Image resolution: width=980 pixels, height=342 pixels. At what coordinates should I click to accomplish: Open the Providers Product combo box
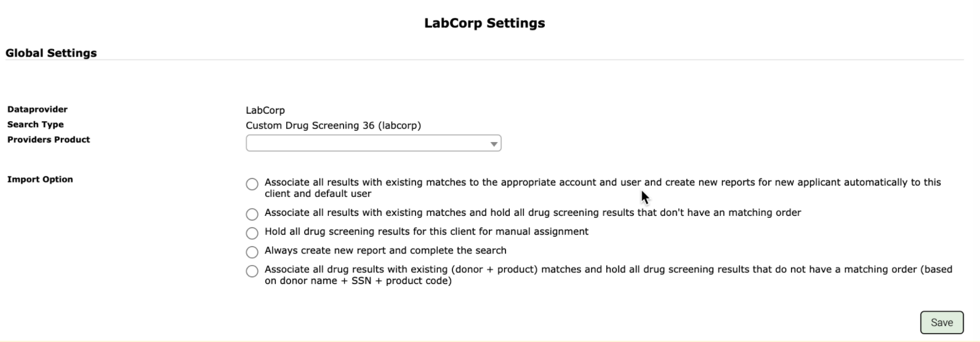373,143
